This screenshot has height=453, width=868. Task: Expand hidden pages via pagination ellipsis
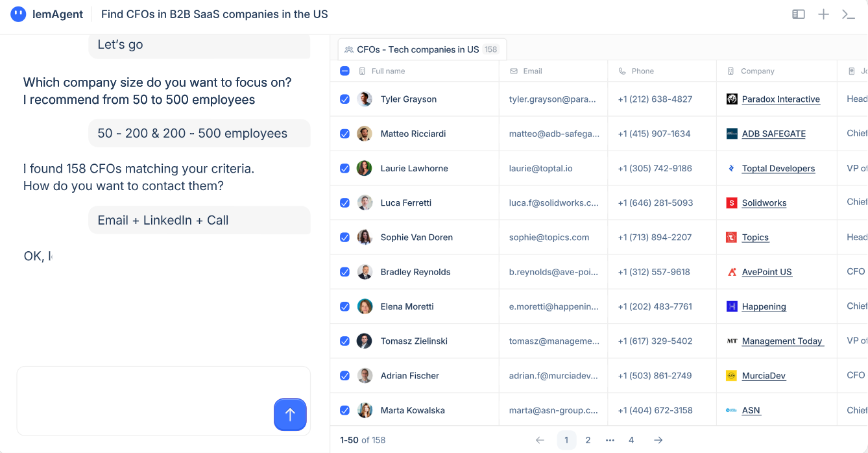tap(610, 440)
